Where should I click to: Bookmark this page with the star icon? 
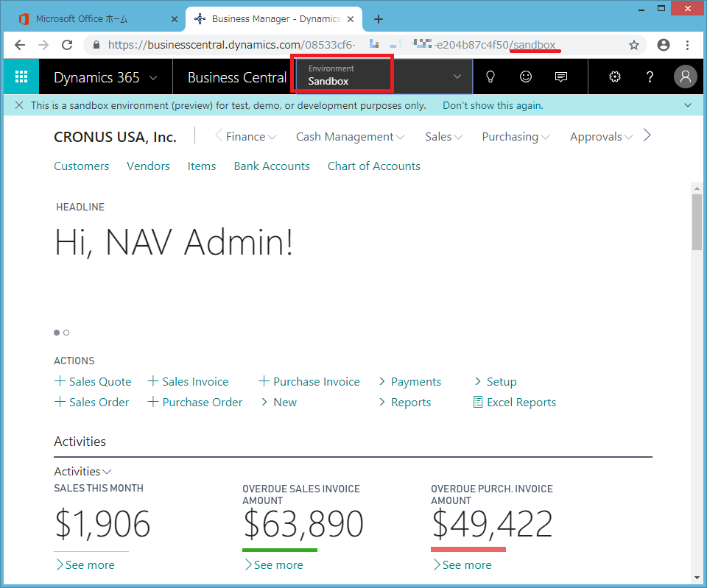(634, 45)
